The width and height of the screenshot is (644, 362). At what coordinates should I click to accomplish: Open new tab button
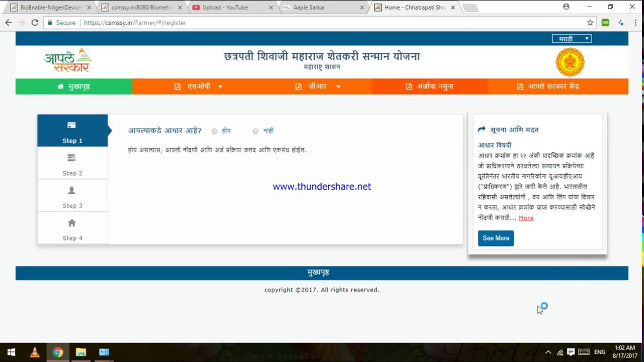[469, 8]
